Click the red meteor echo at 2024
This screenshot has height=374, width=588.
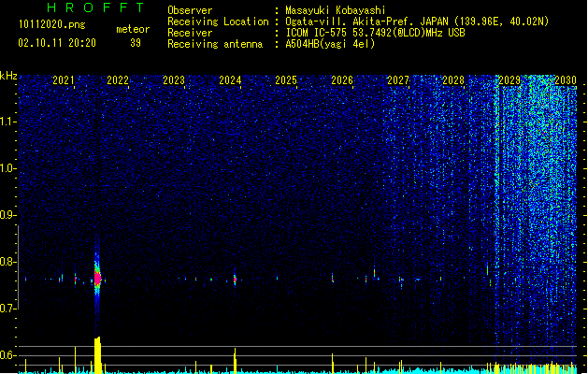point(235,279)
